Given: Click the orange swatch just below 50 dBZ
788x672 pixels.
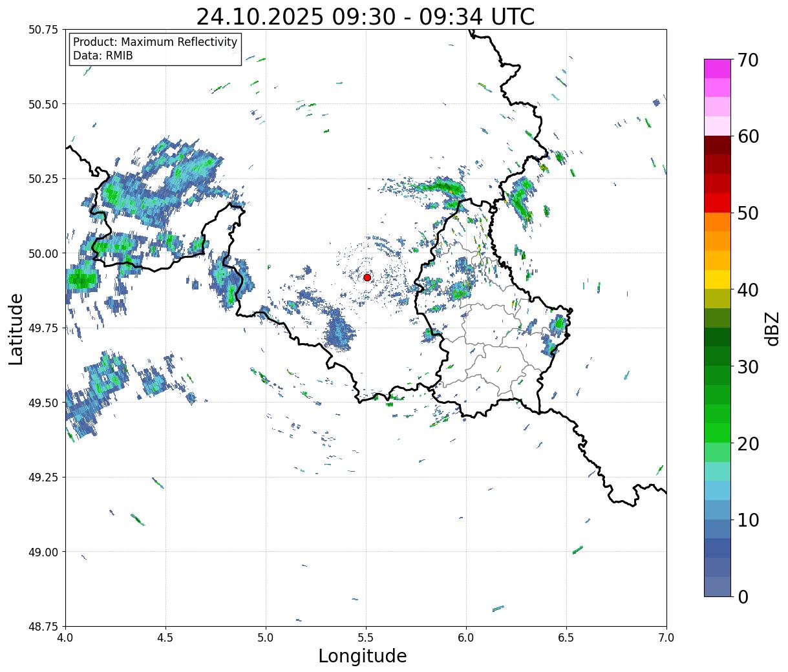Looking at the screenshot, I should point(718,222).
